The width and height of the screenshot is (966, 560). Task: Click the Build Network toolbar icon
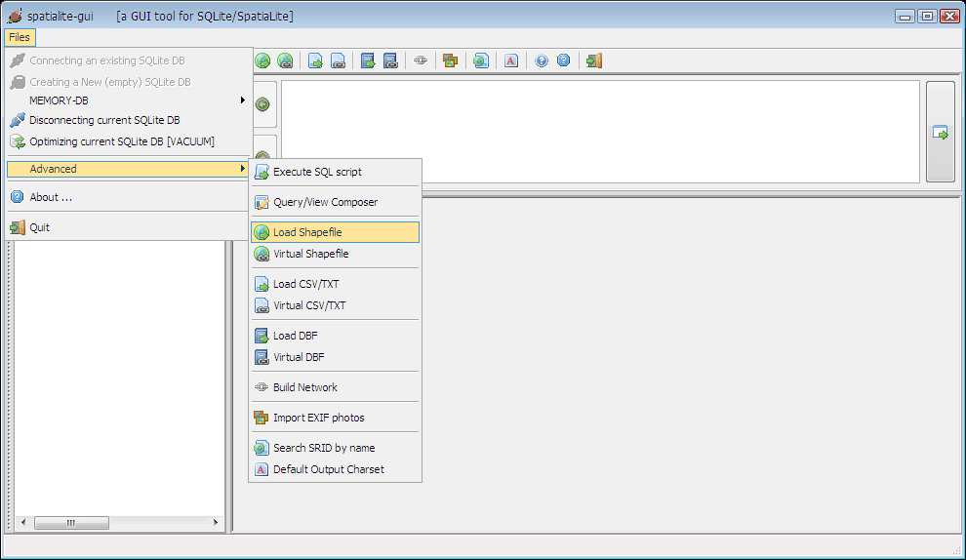(x=421, y=60)
